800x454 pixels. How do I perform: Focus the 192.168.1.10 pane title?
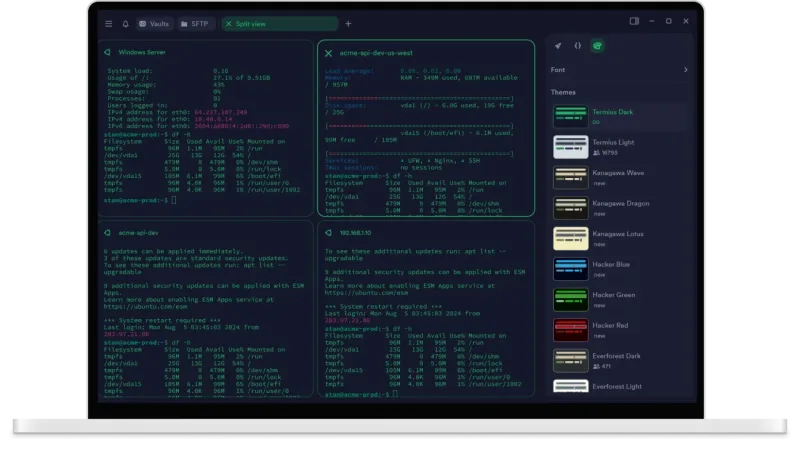coord(356,233)
